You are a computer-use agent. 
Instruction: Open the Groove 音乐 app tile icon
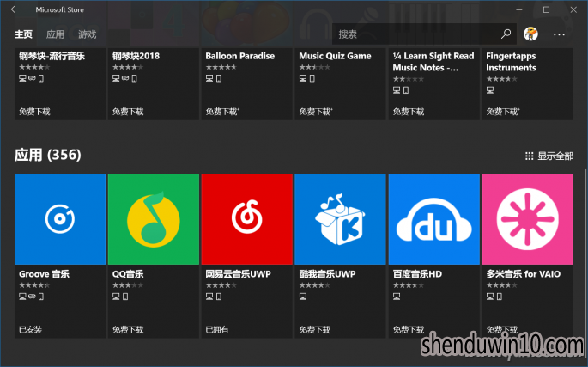60,219
